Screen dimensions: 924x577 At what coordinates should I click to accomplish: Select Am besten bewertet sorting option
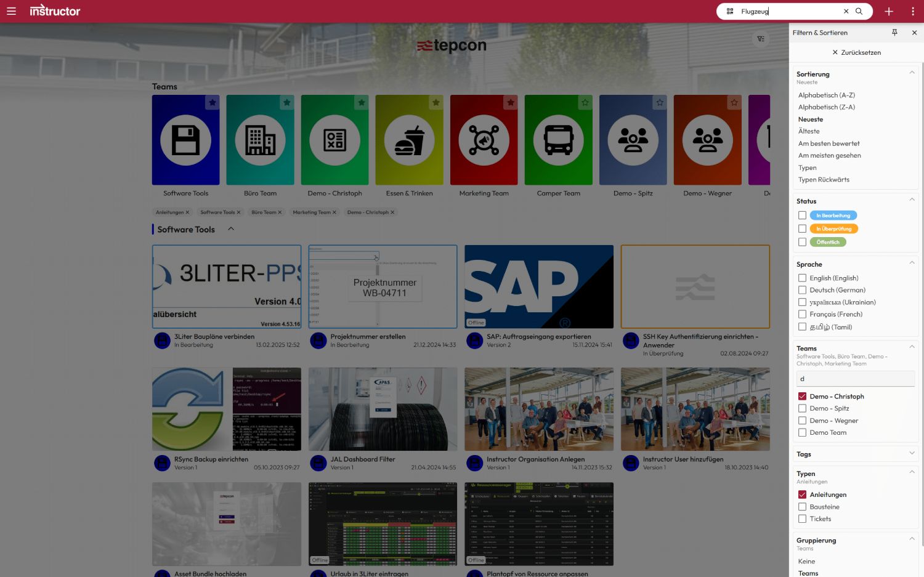pyautogui.click(x=829, y=143)
